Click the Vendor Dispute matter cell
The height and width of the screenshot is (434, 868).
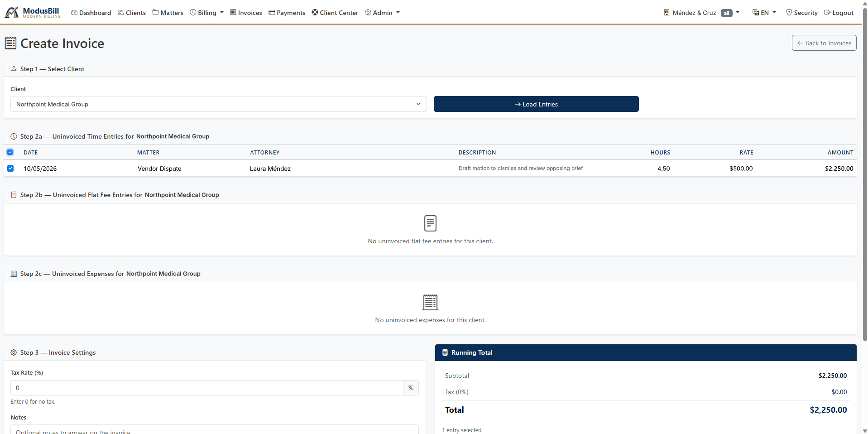tap(159, 169)
